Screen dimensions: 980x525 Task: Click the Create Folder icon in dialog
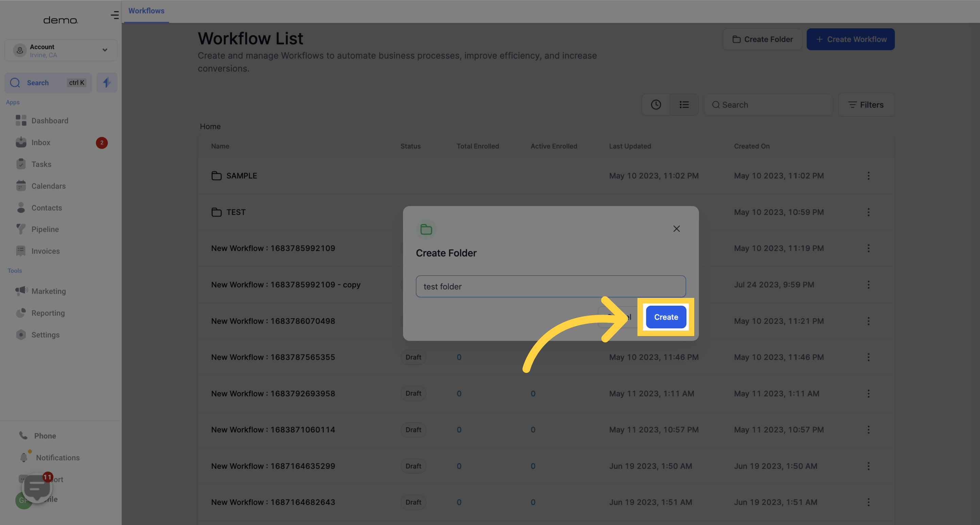[426, 229]
